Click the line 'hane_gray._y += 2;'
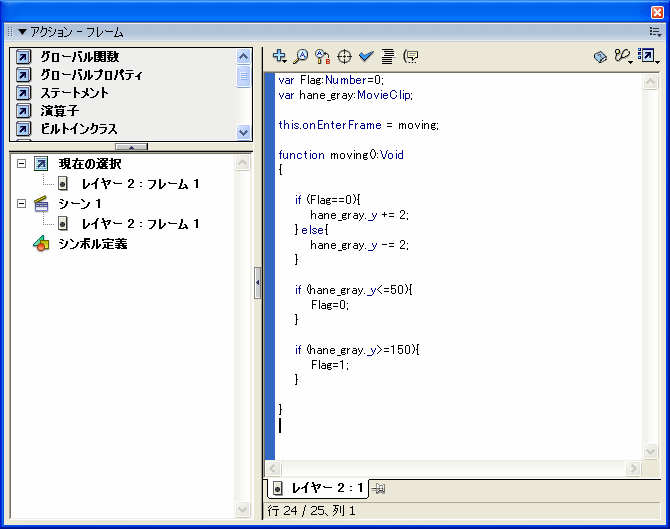This screenshot has width=670, height=529. coord(360,215)
